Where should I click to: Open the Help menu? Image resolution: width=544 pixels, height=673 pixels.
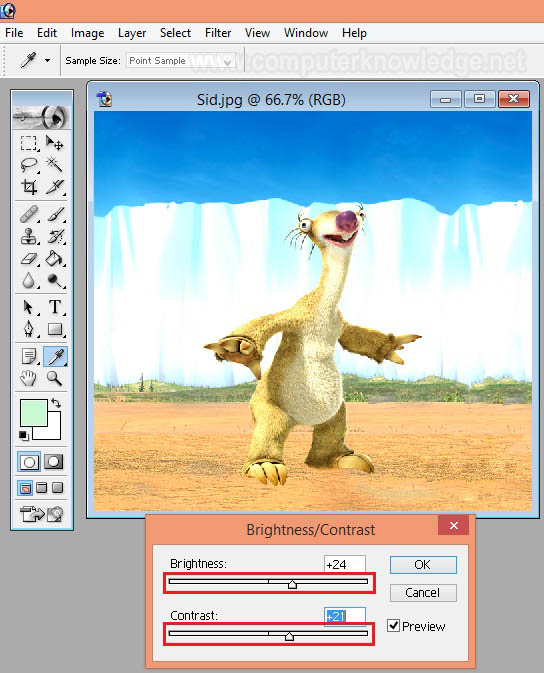[354, 33]
